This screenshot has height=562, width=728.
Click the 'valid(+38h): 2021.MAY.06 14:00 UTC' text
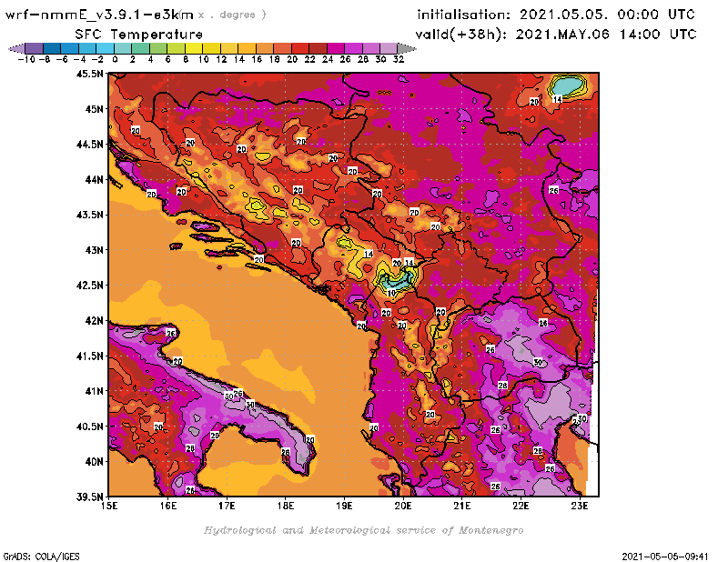coord(556,35)
